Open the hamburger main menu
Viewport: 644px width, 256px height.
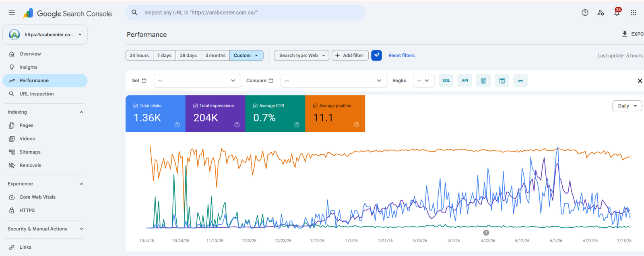tap(12, 12)
